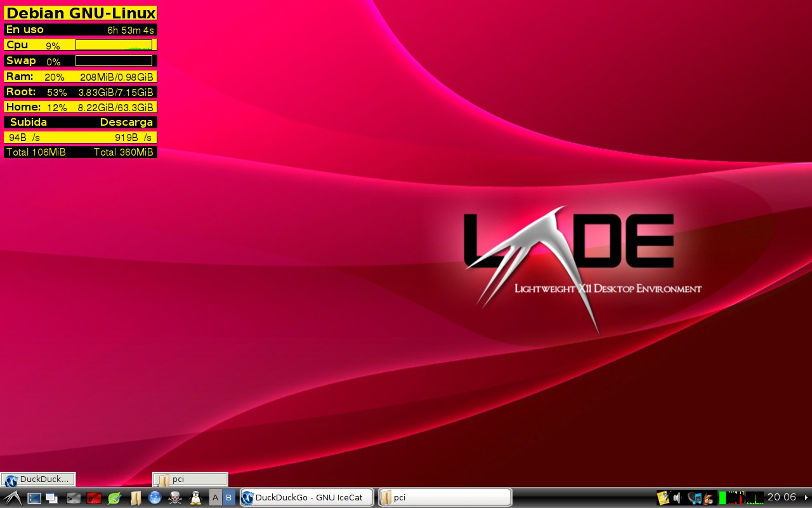Switch to desktop B in pager

coord(228,498)
